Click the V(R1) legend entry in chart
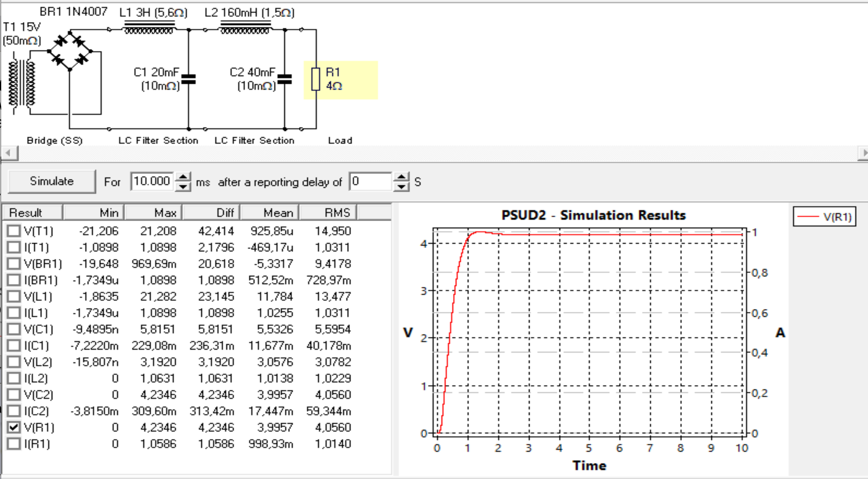This screenshot has height=479, width=868. [x=825, y=216]
